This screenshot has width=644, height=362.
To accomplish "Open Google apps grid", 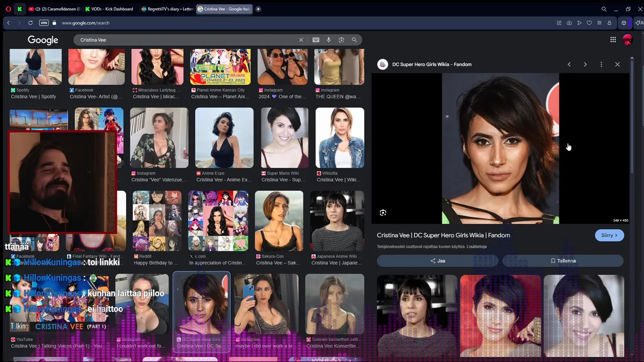I will pyautogui.click(x=613, y=40).
